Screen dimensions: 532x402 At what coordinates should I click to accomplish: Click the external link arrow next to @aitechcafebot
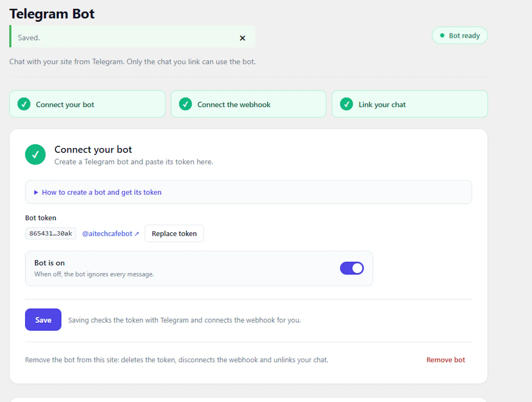(x=137, y=234)
